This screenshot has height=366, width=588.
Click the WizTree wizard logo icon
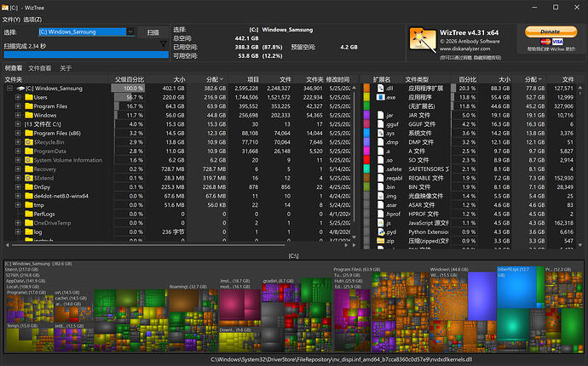tap(422, 40)
